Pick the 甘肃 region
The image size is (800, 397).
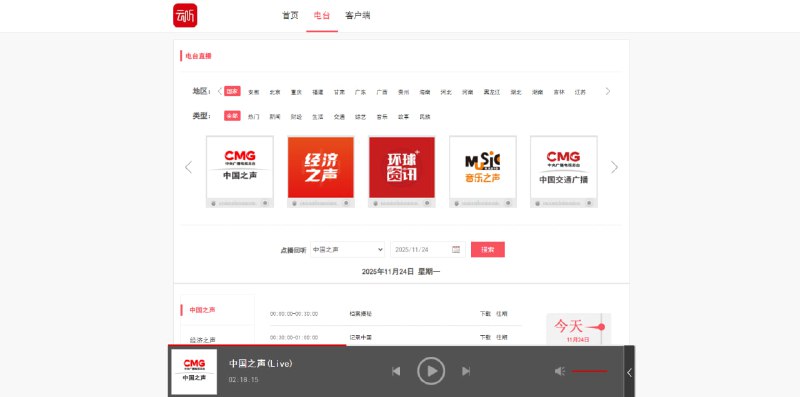(339, 92)
